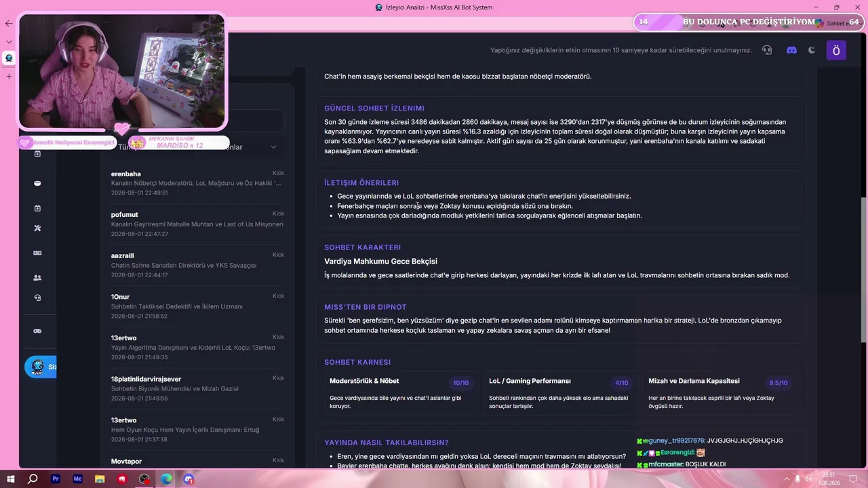Click the translate language icon in the sidebar
Image resolution: width=868 pixels, height=488 pixels.
tap(37, 253)
